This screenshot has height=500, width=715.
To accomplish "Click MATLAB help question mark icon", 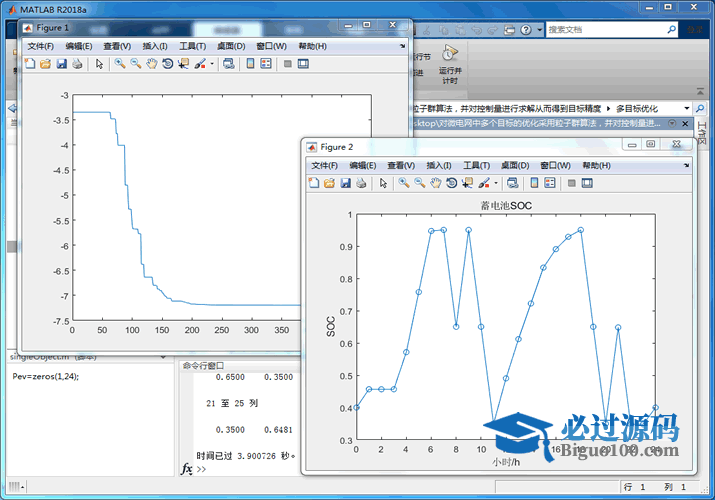I will pos(526,30).
